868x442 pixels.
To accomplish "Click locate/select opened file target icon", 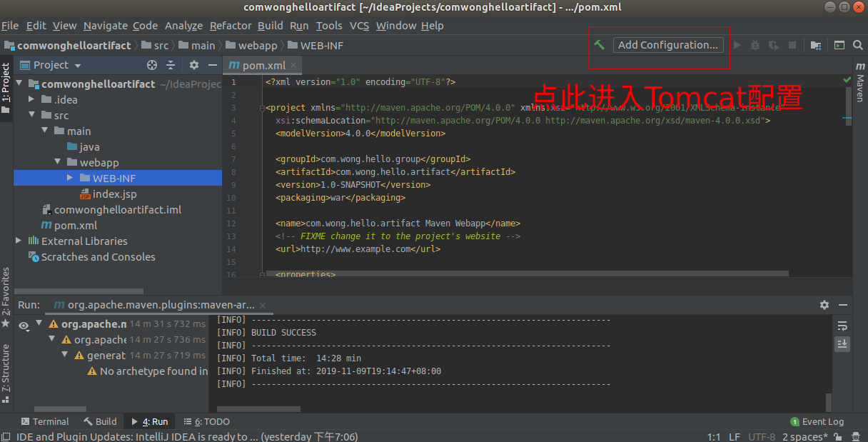I will coord(152,65).
